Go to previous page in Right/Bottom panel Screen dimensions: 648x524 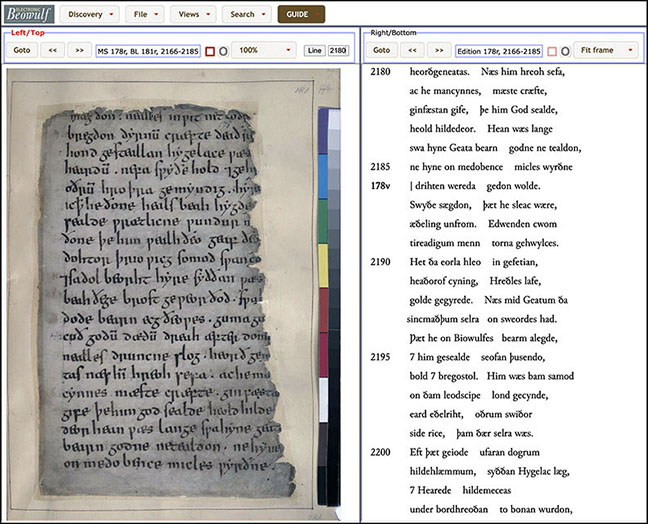pos(412,50)
